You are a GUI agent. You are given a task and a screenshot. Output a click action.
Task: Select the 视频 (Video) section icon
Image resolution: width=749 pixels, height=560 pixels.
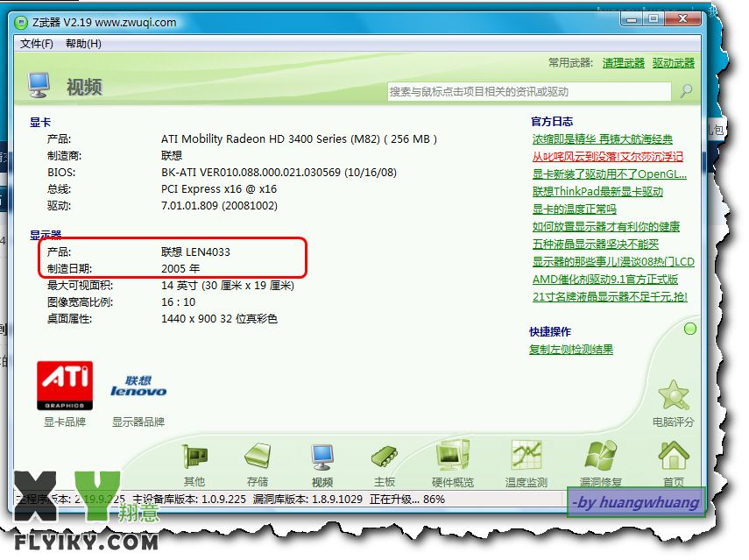tap(322, 457)
